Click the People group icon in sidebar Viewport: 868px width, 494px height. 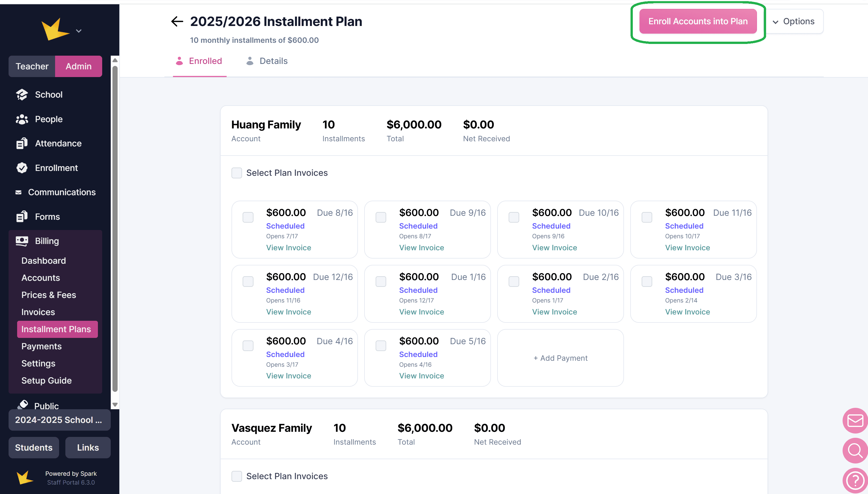pos(22,119)
